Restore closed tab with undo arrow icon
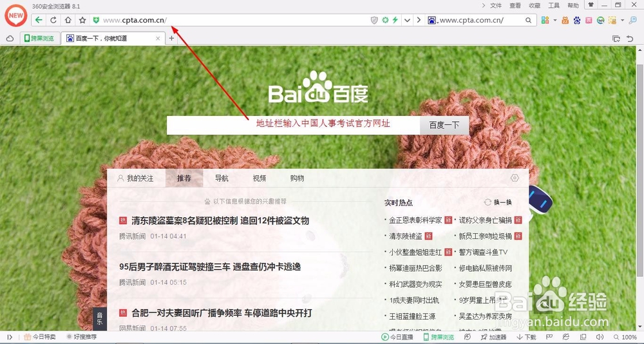Viewport: 644px width, 344px height. (x=630, y=39)
